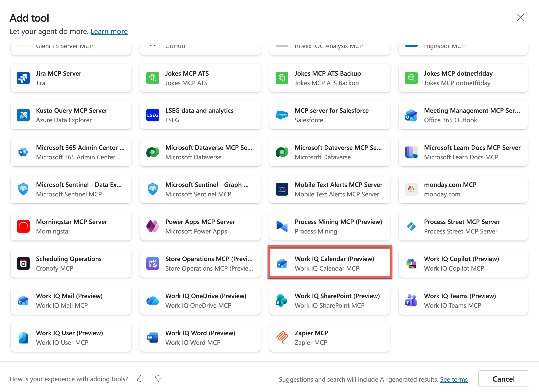Screen dimensions: 539x392
Task: Select the Salesforce MCP server icon
Action: 282,115
